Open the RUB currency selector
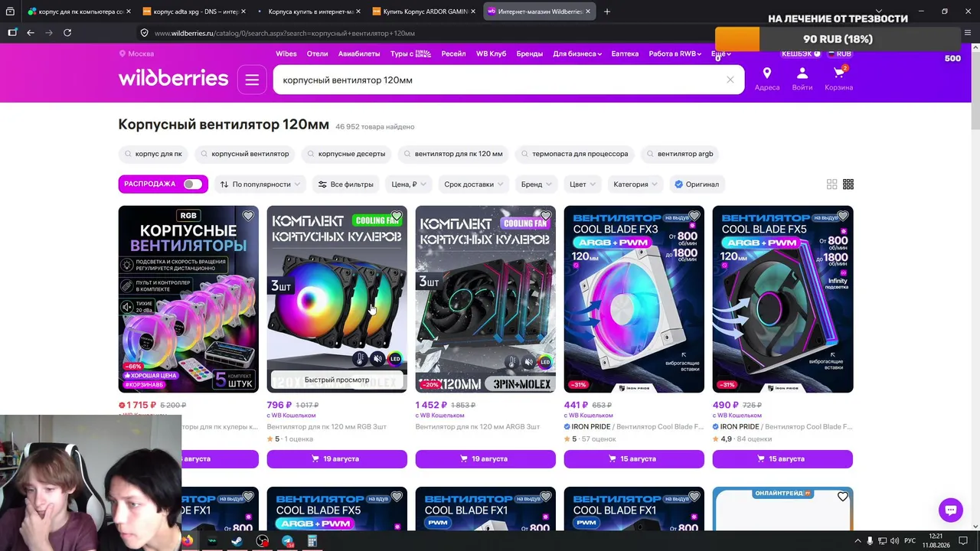This screenshot has width=980, height=551. (x=840, y=54)
